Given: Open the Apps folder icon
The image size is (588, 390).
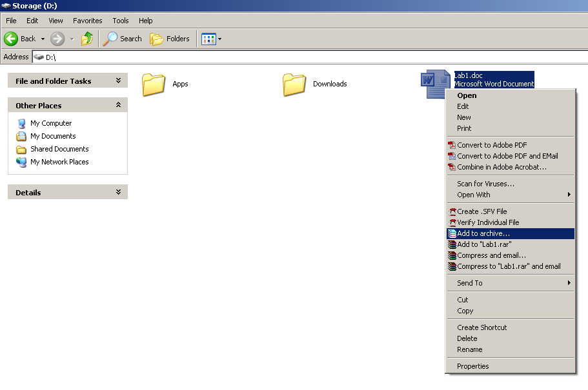Looking at the screenshot, I should (154, 84).
